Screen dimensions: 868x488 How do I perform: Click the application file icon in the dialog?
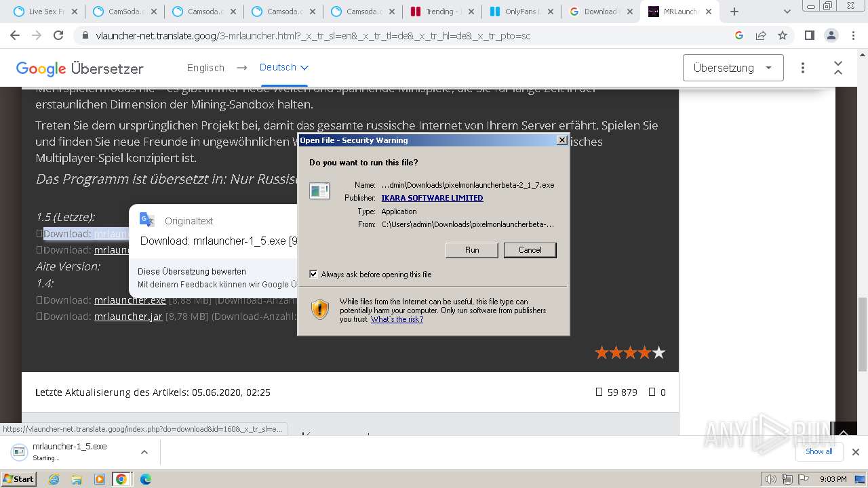tap(319, 191)
